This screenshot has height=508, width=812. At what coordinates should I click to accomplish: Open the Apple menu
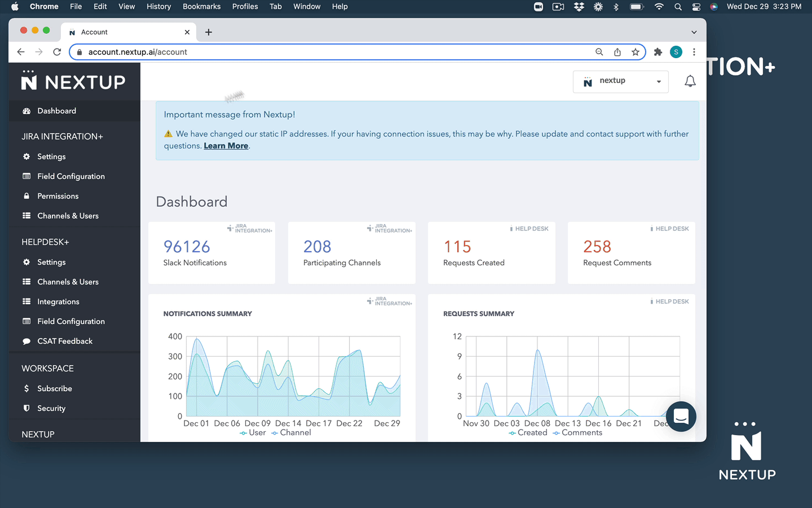point(15,6)
